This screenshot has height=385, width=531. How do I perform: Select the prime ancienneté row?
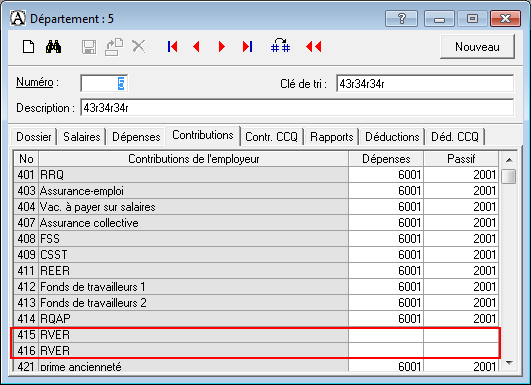tap(256, 366)
